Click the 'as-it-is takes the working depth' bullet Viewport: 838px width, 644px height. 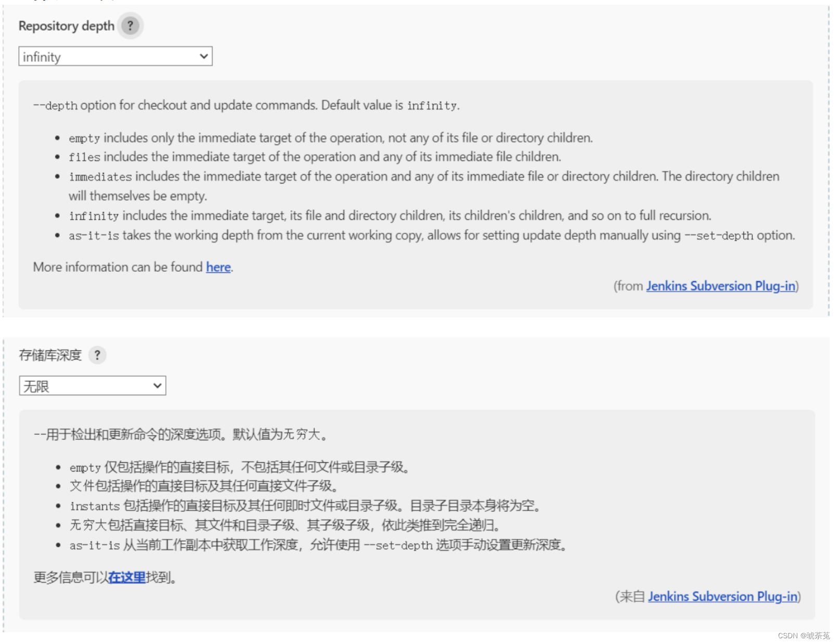(x=432, y=235)
